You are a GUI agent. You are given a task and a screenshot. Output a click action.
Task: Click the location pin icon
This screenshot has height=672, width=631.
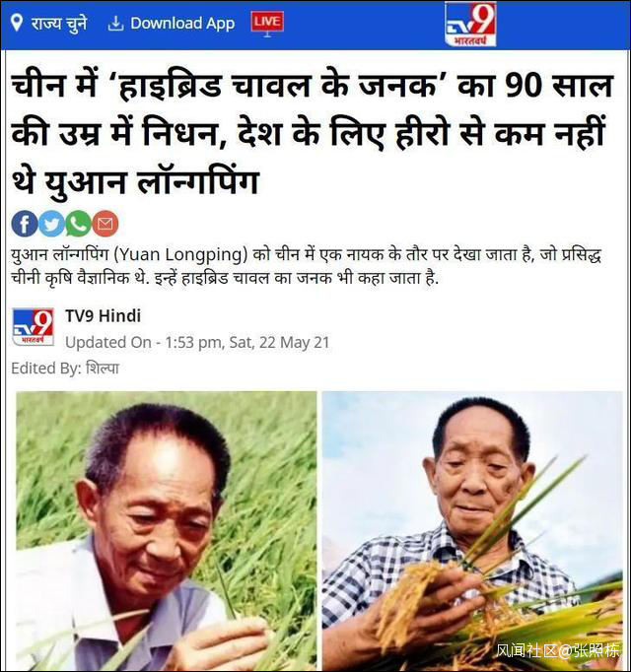coord(17,23)
